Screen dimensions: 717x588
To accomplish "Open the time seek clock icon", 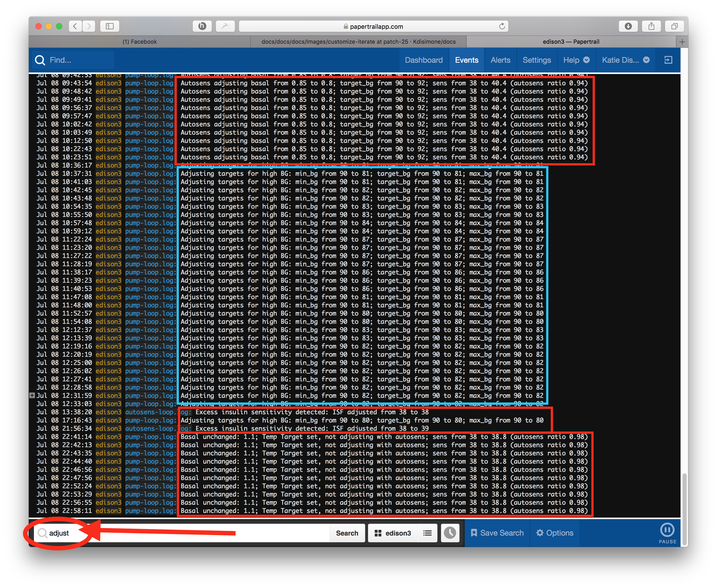I will pyautogui.click(x=450, y=533).
